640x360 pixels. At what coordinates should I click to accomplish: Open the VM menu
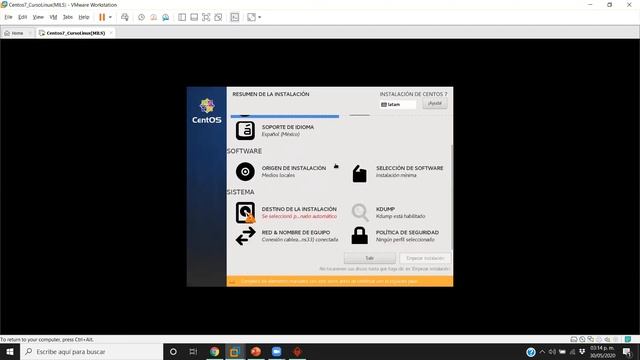(x=53, y=17)
